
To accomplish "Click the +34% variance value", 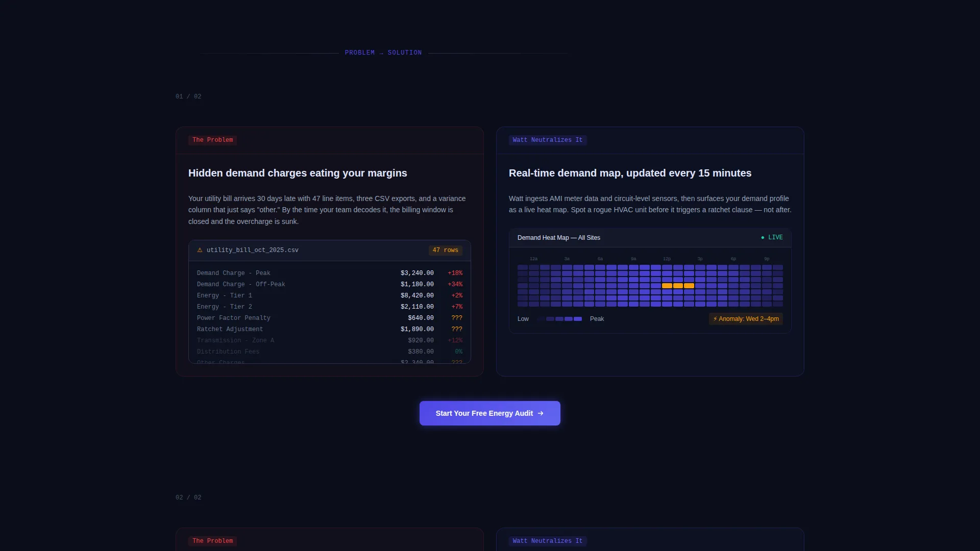I will tap(455, 284).
